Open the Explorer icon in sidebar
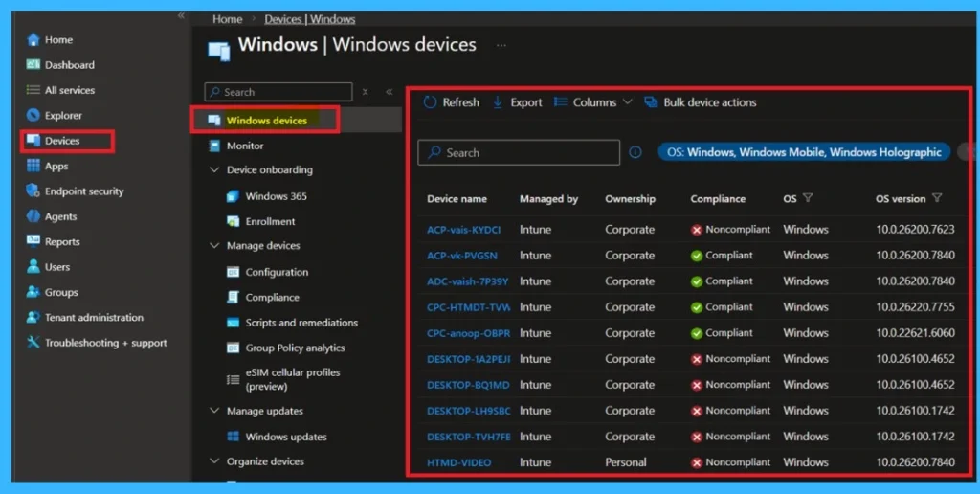 pos(33,115)
